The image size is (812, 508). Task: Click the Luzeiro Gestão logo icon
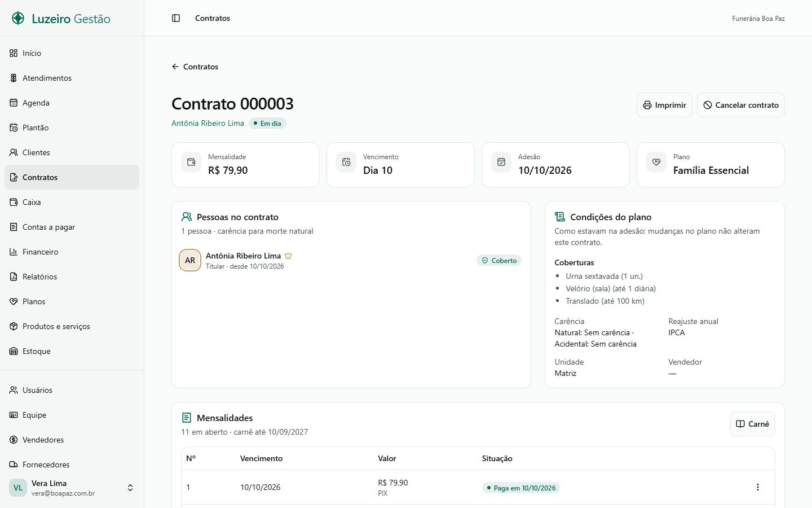pos(18,18)
